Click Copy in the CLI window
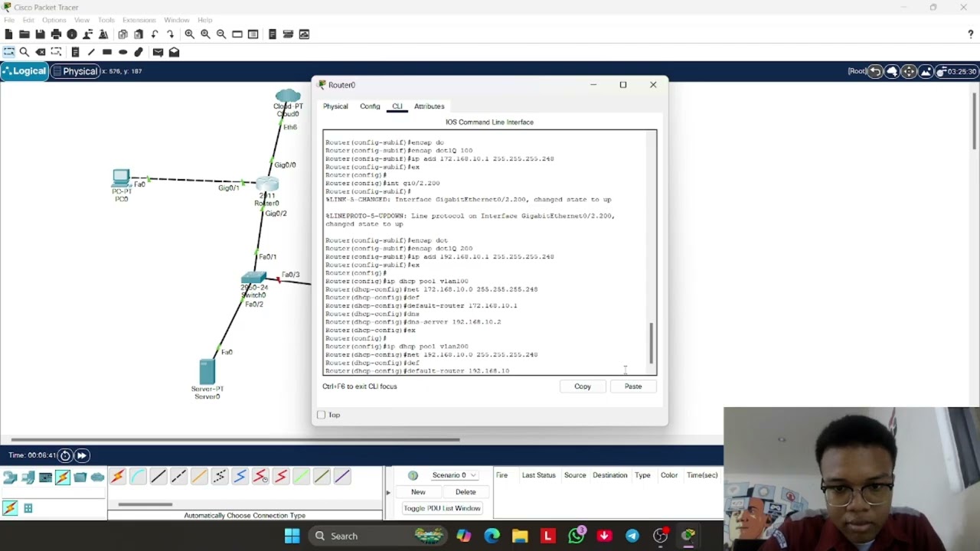This screenshot has height=551, width=980. 583,386
